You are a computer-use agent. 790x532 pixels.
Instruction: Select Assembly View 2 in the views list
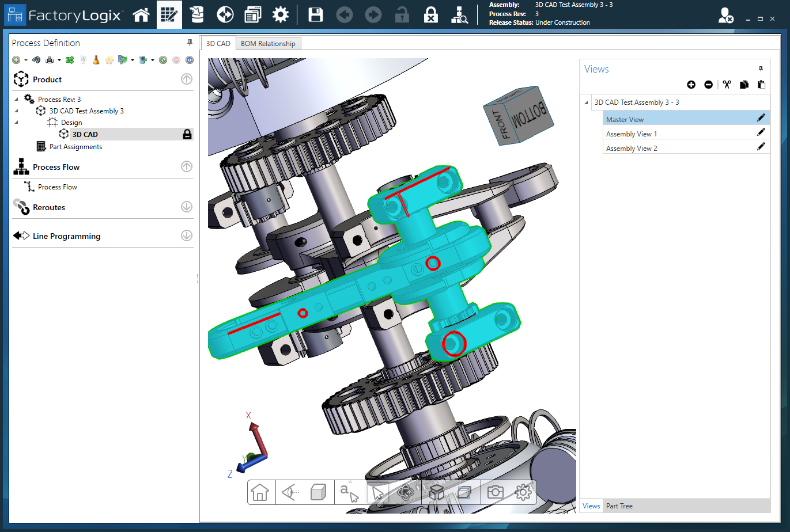click(x=631, y=149)
